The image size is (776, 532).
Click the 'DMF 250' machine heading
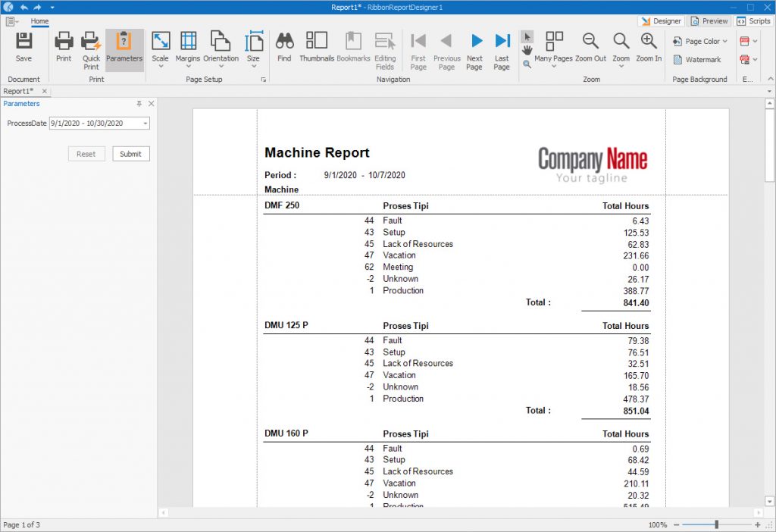pyautogui.click(x=282, y=205)
